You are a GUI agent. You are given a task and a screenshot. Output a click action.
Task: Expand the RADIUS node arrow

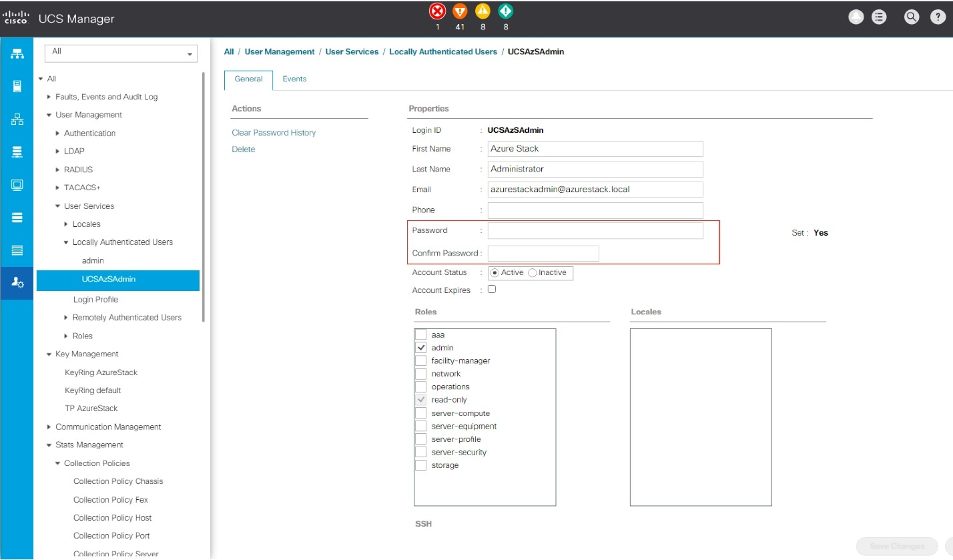click(57, 170)
